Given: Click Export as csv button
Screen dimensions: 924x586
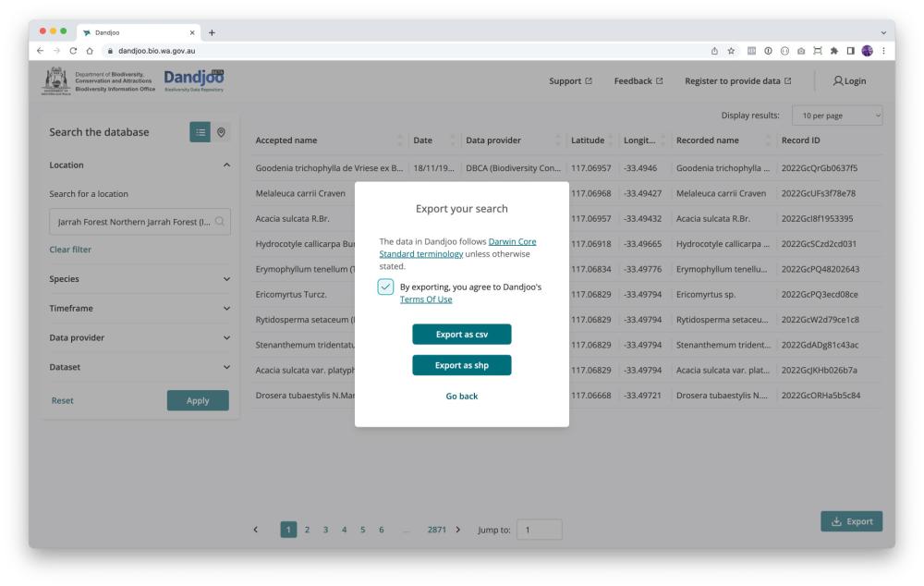Looking at the screenshot, I should [461, 335].
